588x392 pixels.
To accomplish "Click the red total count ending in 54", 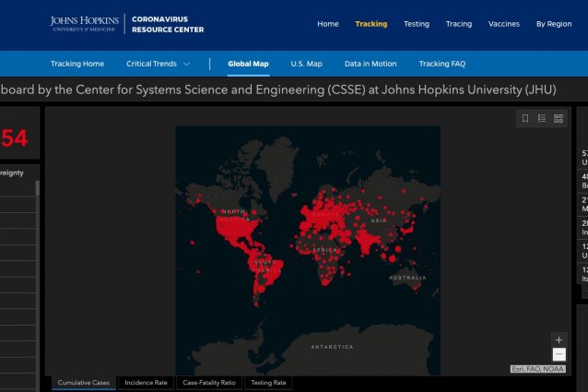I will point(14,138).
